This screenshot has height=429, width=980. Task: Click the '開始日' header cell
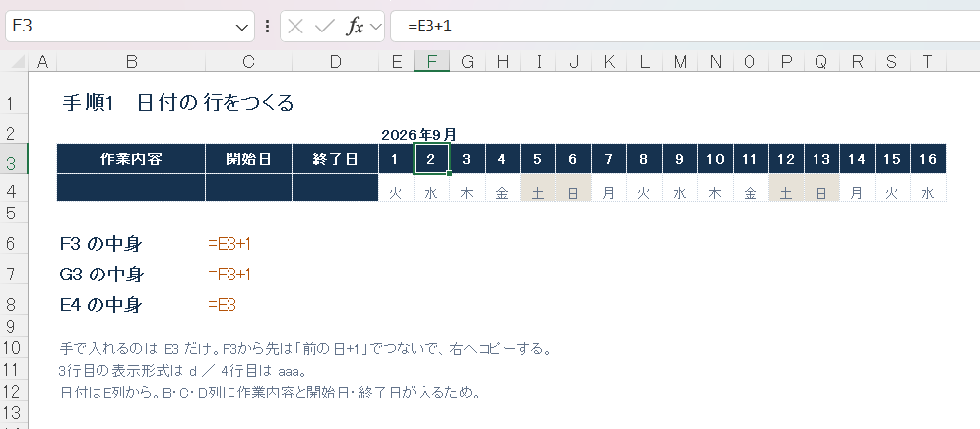point(249,159)
